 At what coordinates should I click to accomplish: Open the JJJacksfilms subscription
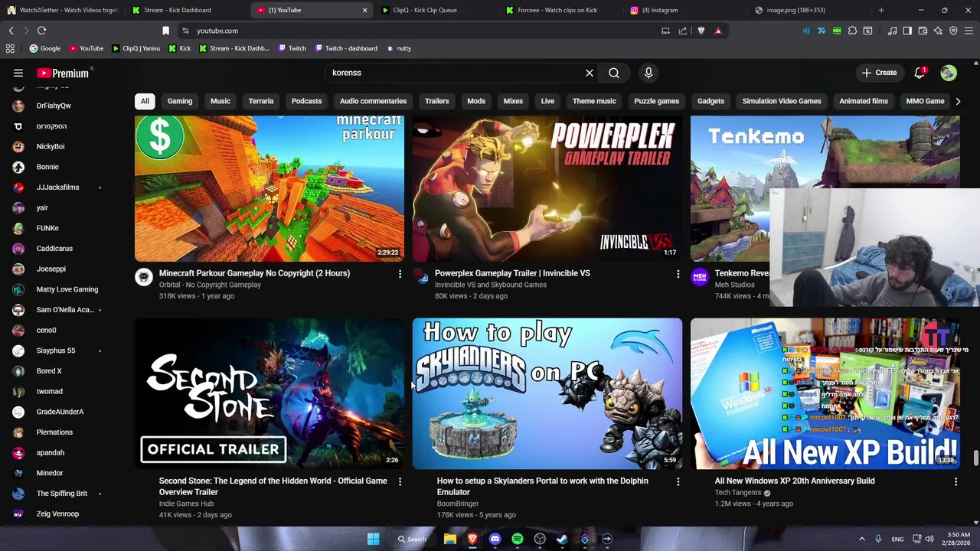coord(57,187)
